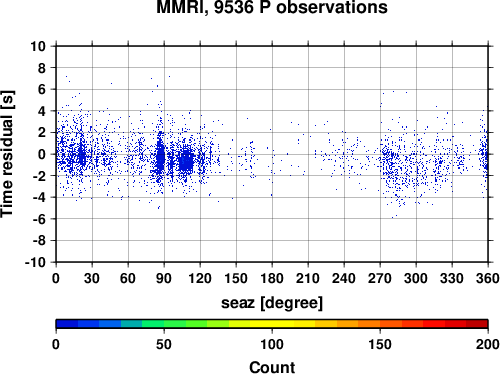Viewport: 500px width, 374px height.
Task: Select the dark red colorbar segment near 200
Action: (477, 324)
